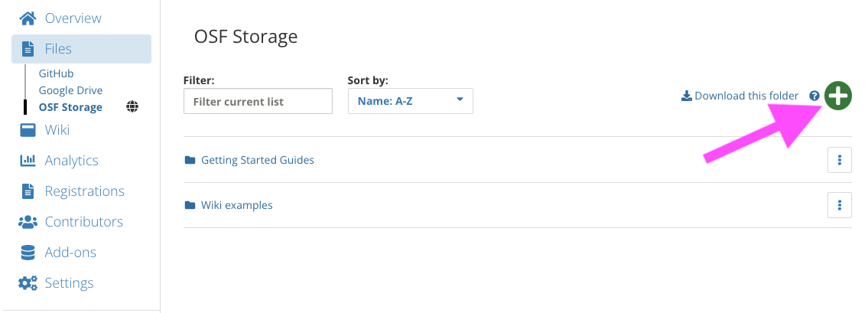Click the Add-ons database icon
Image resolution: width=868 pixels, height=313 pixels.
(28, 252)
